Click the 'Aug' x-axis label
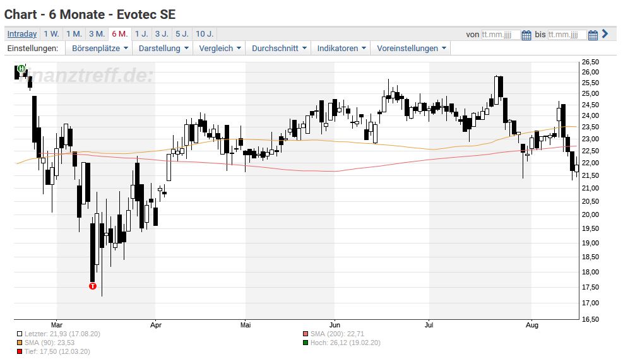This screenshot has width=623, height=364. pyautogui.click(x=532, y=325)
